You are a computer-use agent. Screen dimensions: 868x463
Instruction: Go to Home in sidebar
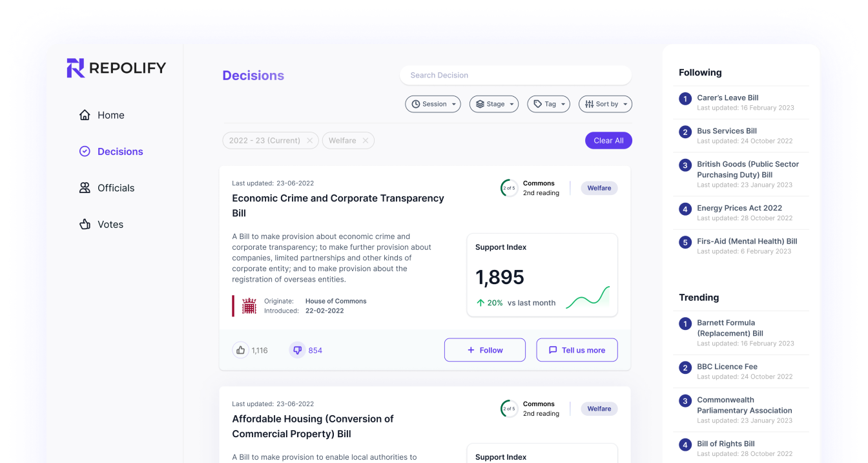pyautogui.click(x=110, y=115)
